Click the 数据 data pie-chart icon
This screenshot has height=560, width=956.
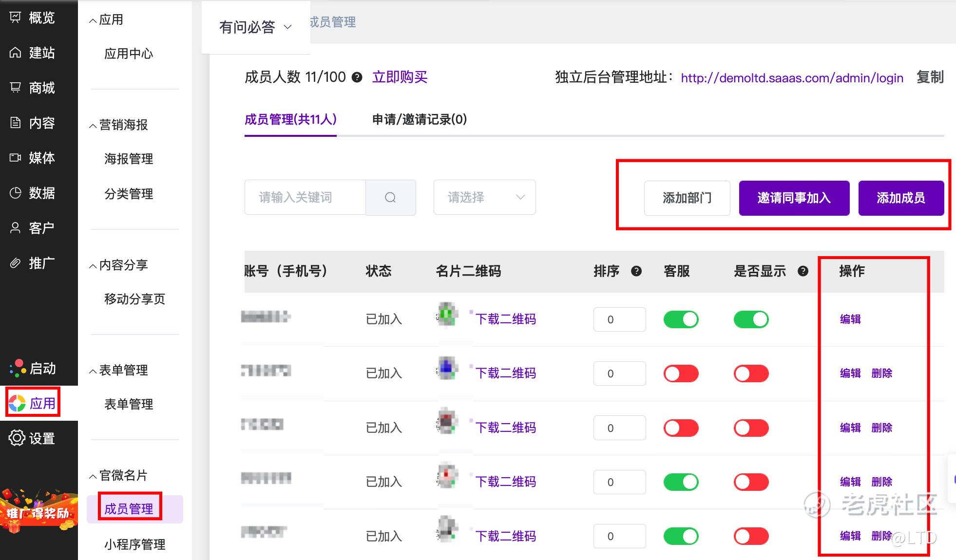coord(16,193)
